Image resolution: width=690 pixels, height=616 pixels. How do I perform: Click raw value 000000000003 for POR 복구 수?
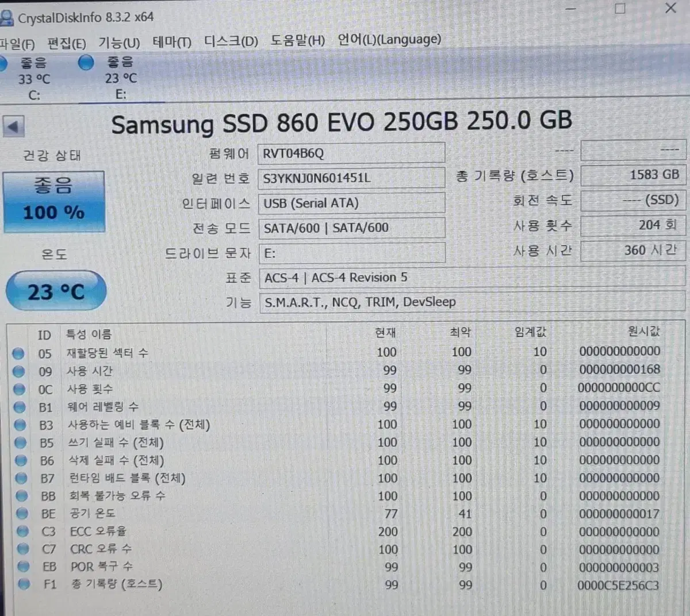click(x=619, y=567)
